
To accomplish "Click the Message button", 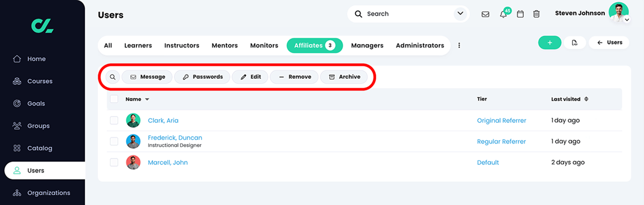I will [147, 77].
